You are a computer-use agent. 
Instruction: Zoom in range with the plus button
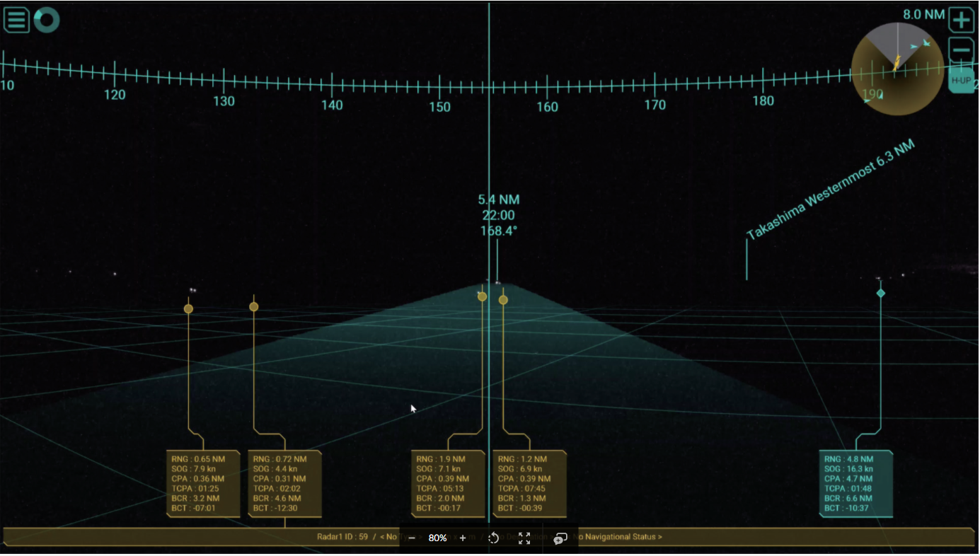960,20
